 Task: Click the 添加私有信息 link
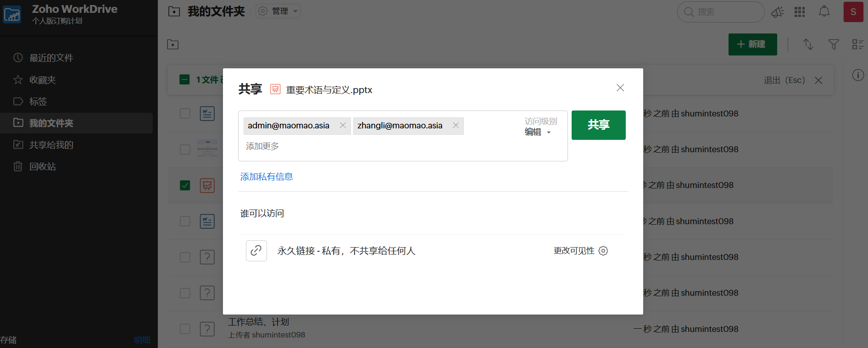(x=267, y=177)
